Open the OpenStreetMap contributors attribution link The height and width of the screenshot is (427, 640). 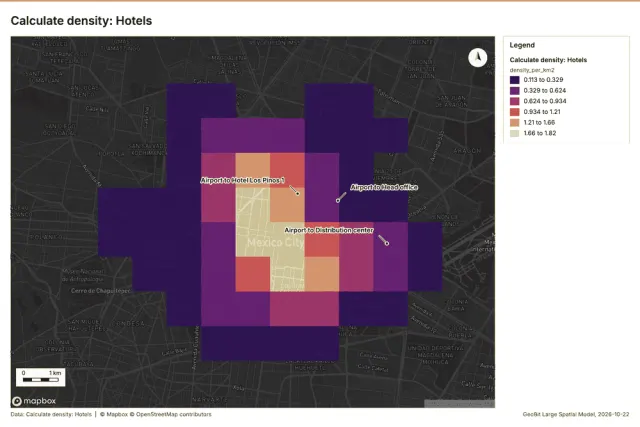[173, 414]
